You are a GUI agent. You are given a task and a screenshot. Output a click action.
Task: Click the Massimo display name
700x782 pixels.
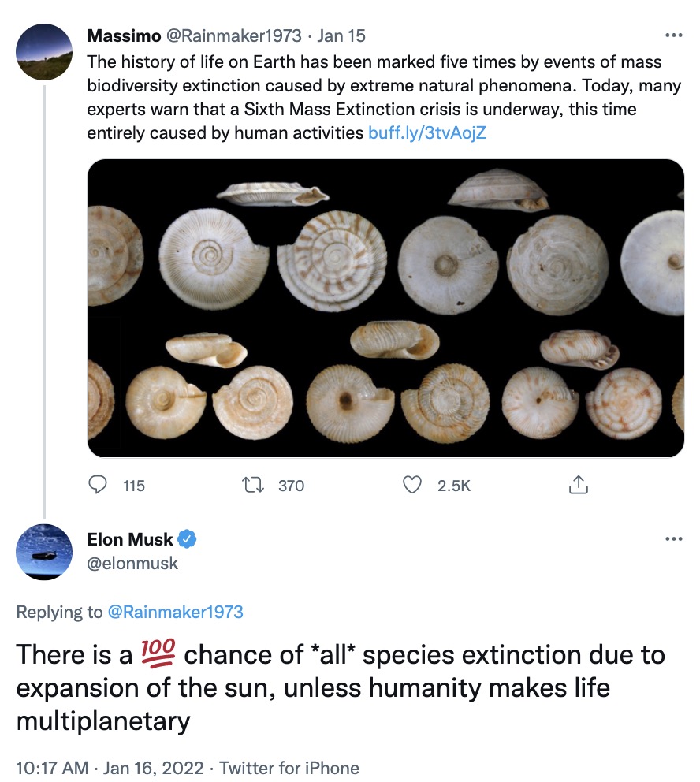pyautogui.click(x=121, y=36)
